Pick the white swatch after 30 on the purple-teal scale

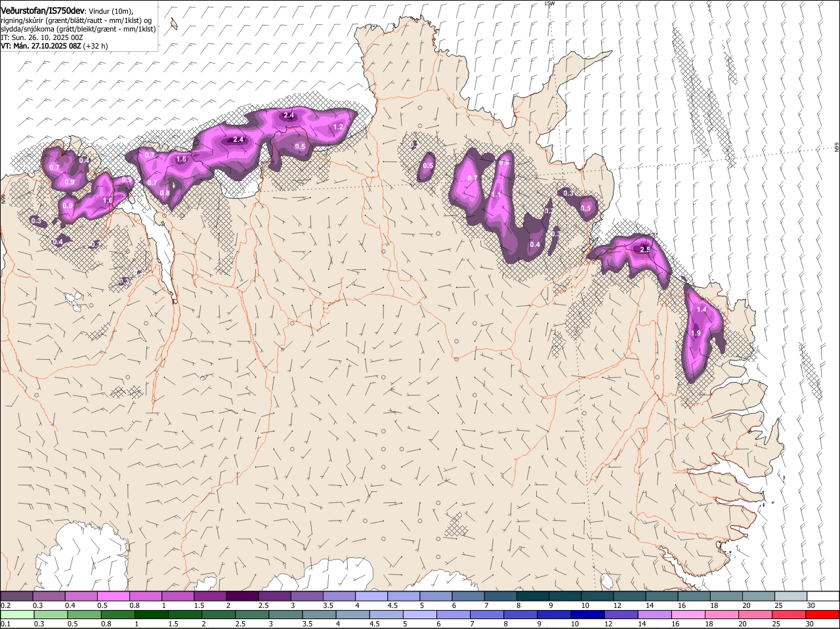[824, 596]
